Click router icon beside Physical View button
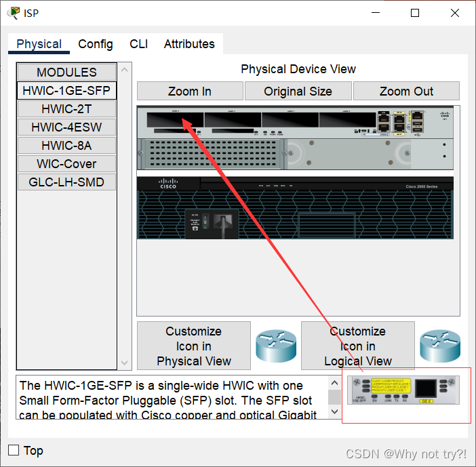 coord(276,346)
